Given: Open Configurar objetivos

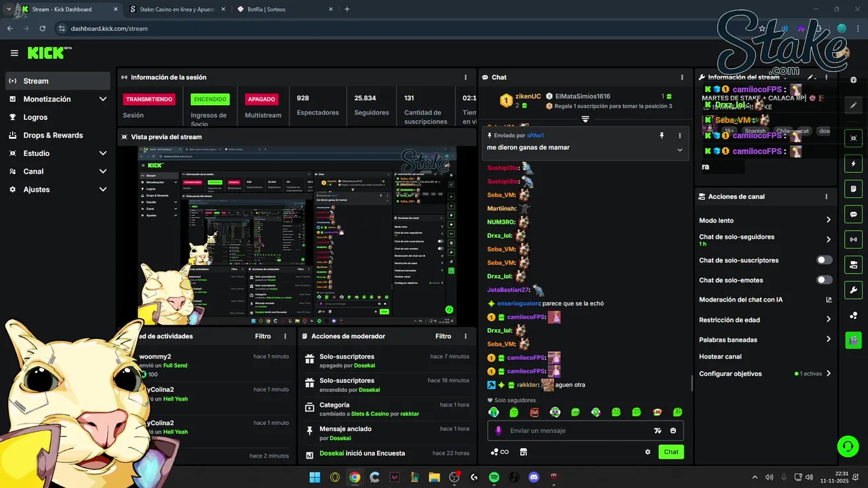Looking at the screenshot, I should 765,373.
